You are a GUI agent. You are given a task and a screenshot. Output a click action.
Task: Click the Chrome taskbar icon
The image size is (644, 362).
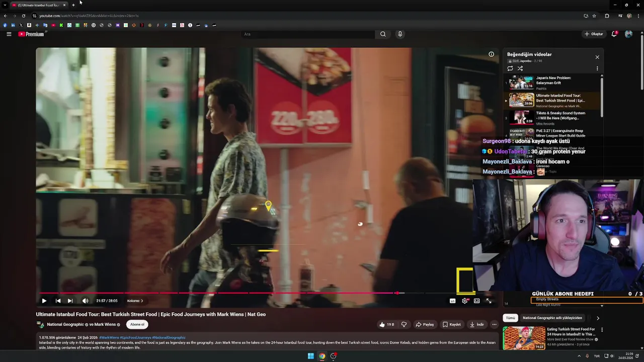coord(322,356)
